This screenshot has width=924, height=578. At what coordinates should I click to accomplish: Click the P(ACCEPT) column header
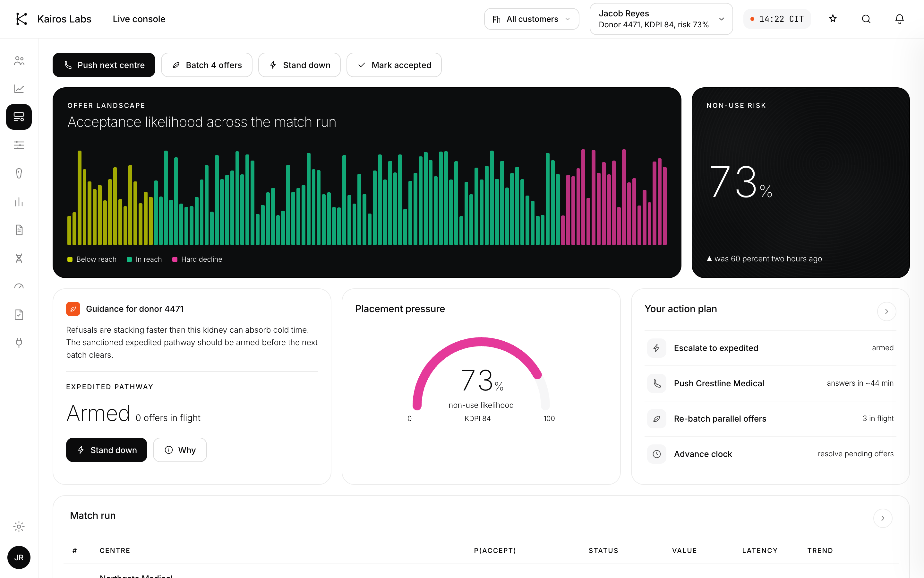point(495,550)
